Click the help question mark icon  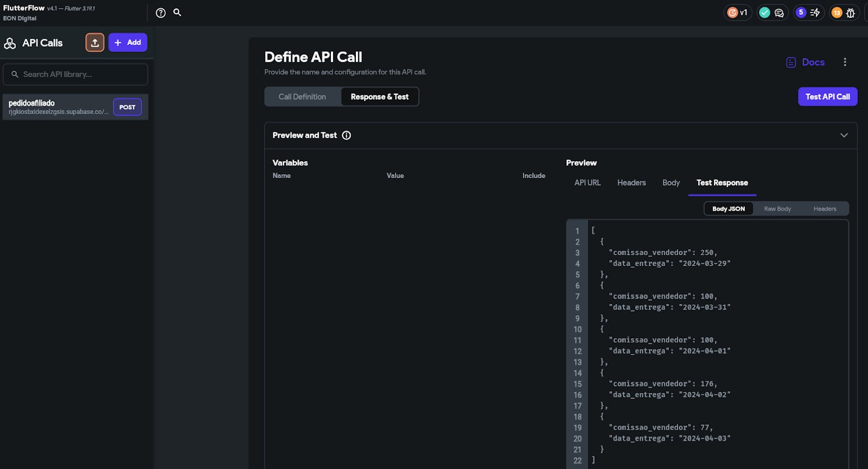tap(161, 12)
